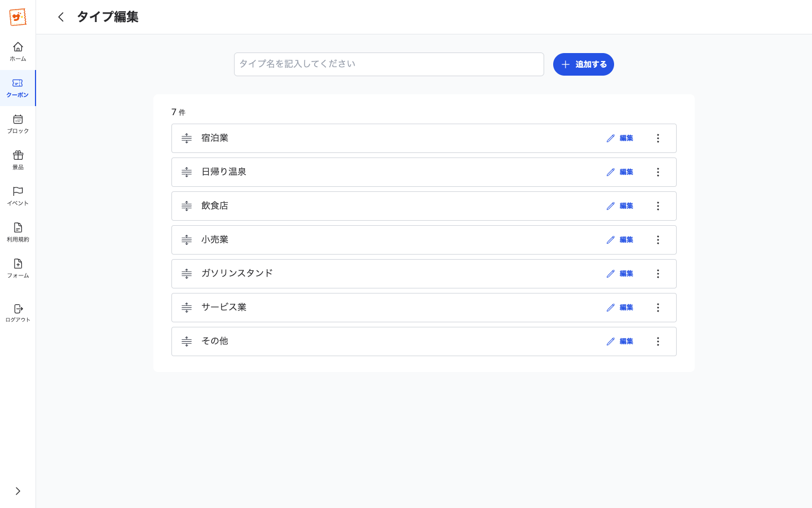Select the サービス業 row label
Image resolution: width=812 pixels, height=508 pixels.
(224, 307)
